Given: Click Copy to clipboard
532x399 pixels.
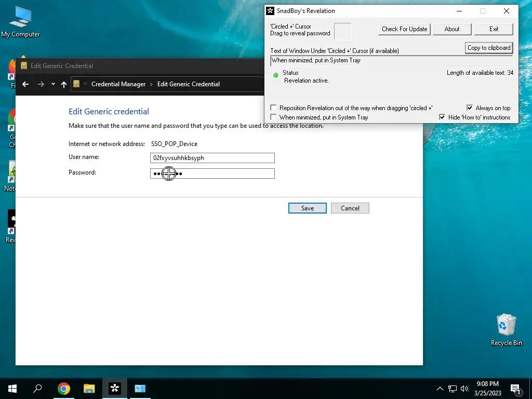Looking at the screenshot, I should [489, 48].
